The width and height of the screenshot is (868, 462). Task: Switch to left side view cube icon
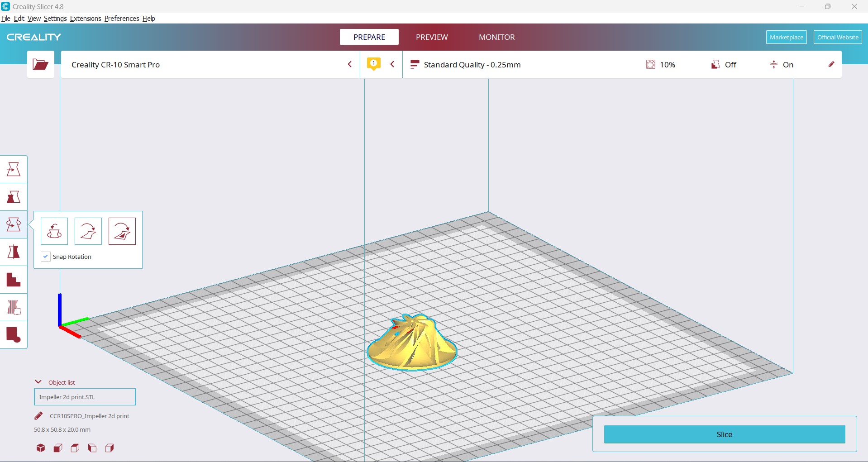click(92, 448)
